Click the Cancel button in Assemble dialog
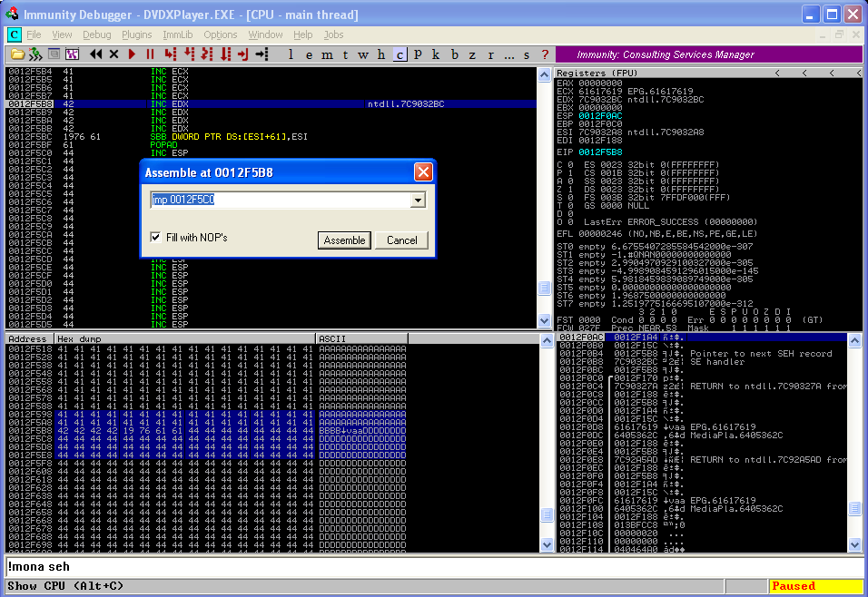Image resolution: width=868 pixels, height=597 pixels. coord(402,240)
